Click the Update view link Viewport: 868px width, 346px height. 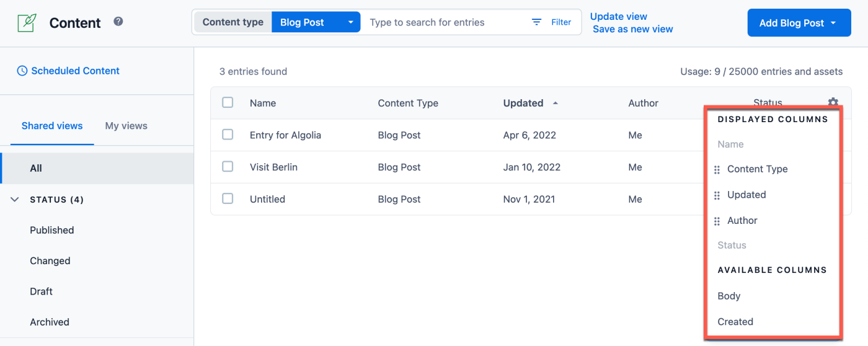click(x=618, y=17)
